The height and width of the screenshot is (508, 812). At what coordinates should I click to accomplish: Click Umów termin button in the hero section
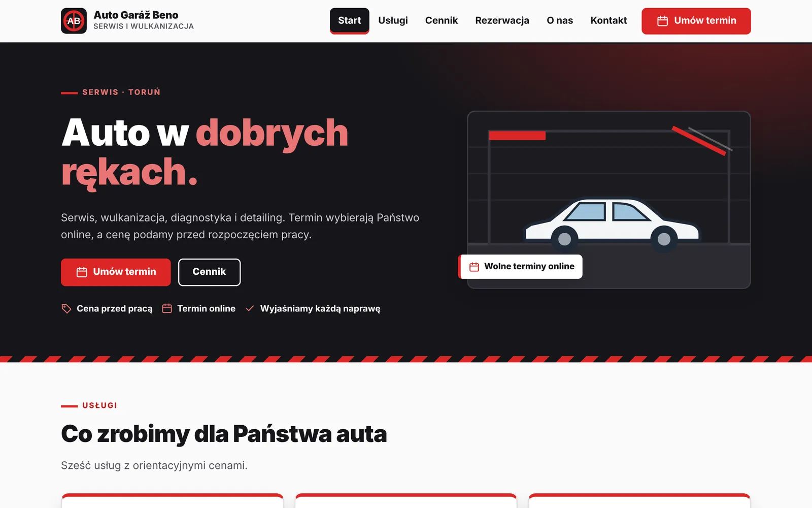point(116,272)
